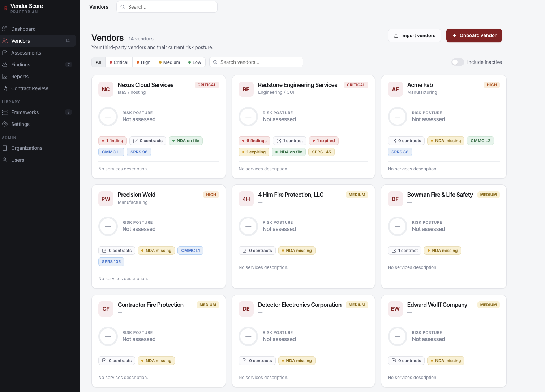Click the SPRS 96 tag

139,152
